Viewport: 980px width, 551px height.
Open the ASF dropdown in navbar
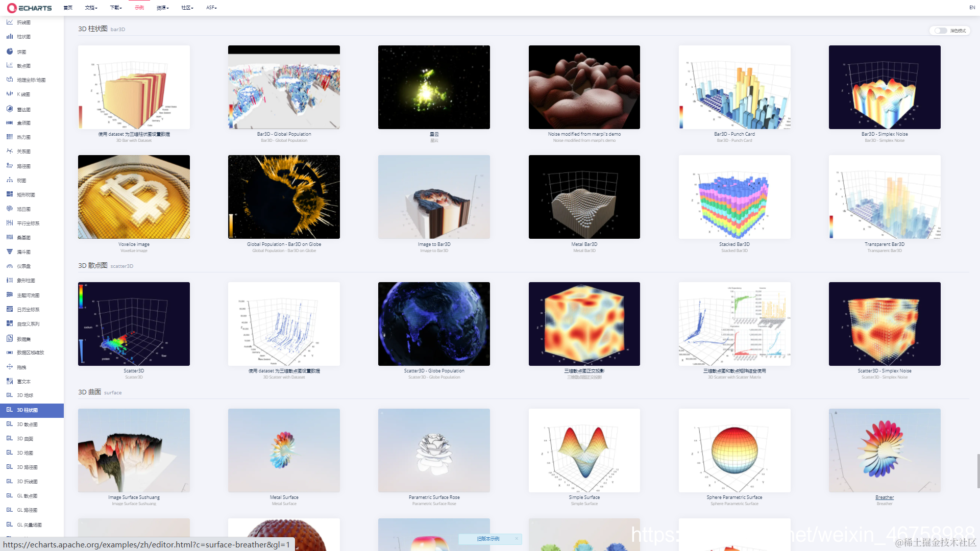coord(211,8)
